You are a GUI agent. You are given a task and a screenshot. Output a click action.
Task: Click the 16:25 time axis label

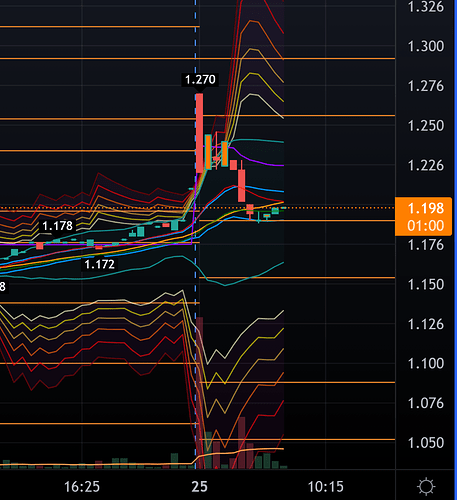(x=82, y=487)
